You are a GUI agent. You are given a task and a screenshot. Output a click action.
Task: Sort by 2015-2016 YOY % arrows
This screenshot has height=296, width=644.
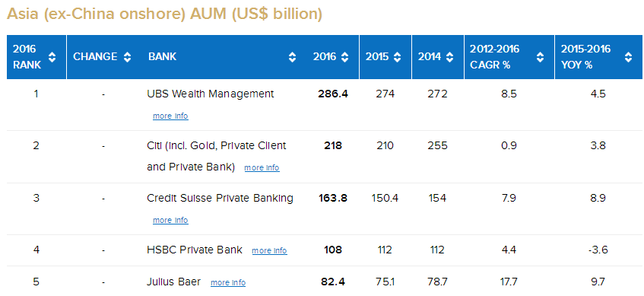pyautogui.click(x=628, y=57)
